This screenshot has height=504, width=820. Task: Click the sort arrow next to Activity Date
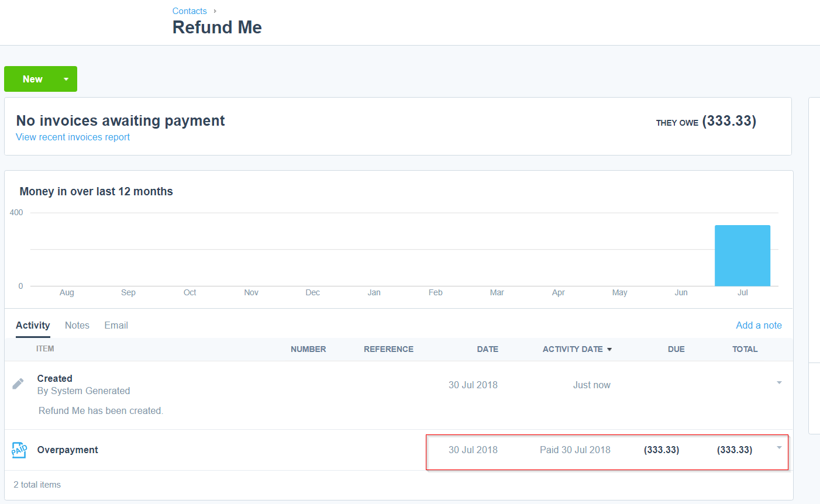(609, 350)
